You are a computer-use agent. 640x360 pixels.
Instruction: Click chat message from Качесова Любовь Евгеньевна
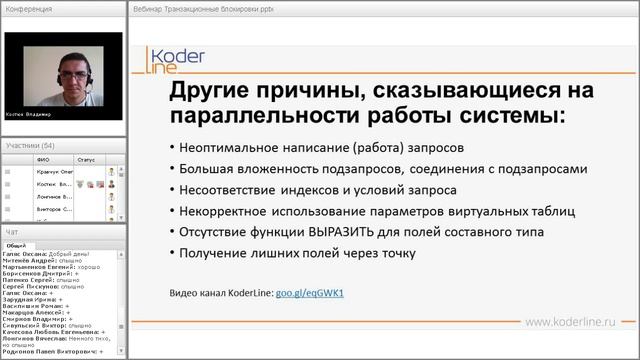(x=54, y=332)
